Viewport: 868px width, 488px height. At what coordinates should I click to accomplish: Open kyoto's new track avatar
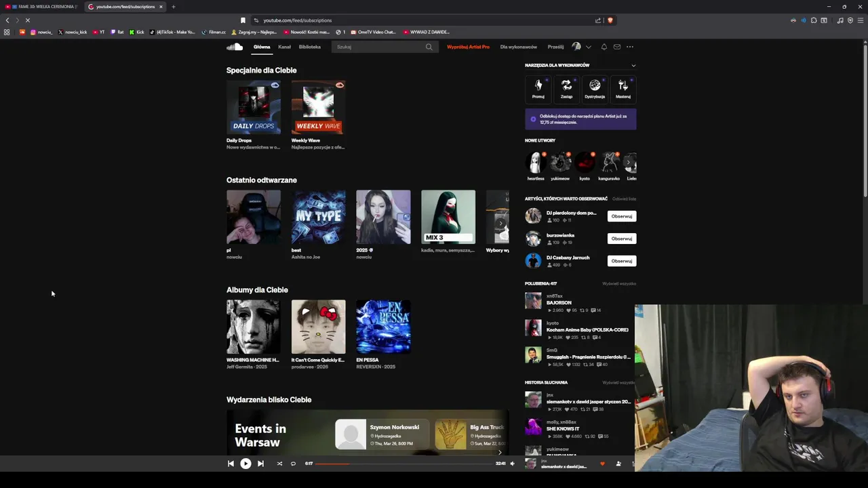(x=585, y=163)
